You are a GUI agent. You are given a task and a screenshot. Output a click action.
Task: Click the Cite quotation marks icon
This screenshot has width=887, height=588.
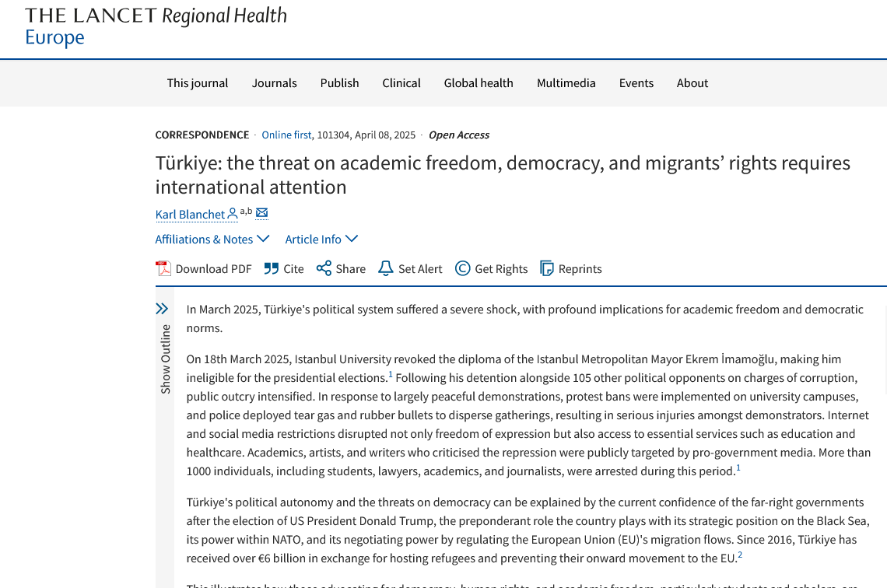coord(272,268)
